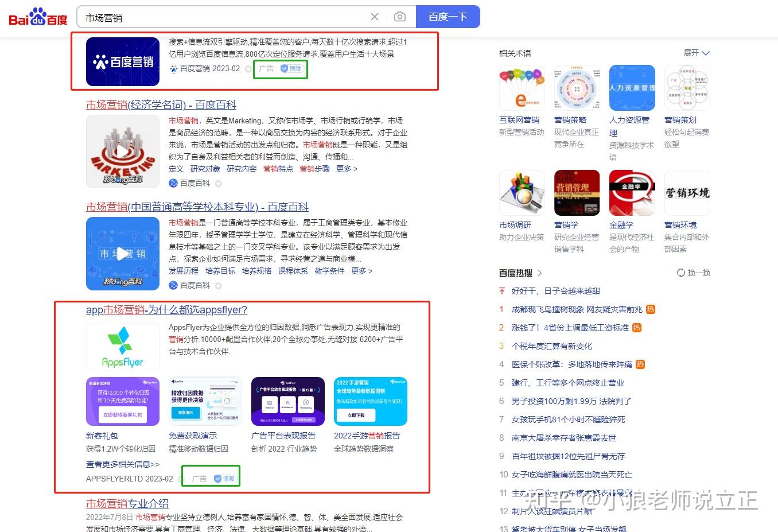Screen dimensions: 778x532
Task: Open the 2022手游营销报告 card image
Action: tap(371, 401)
